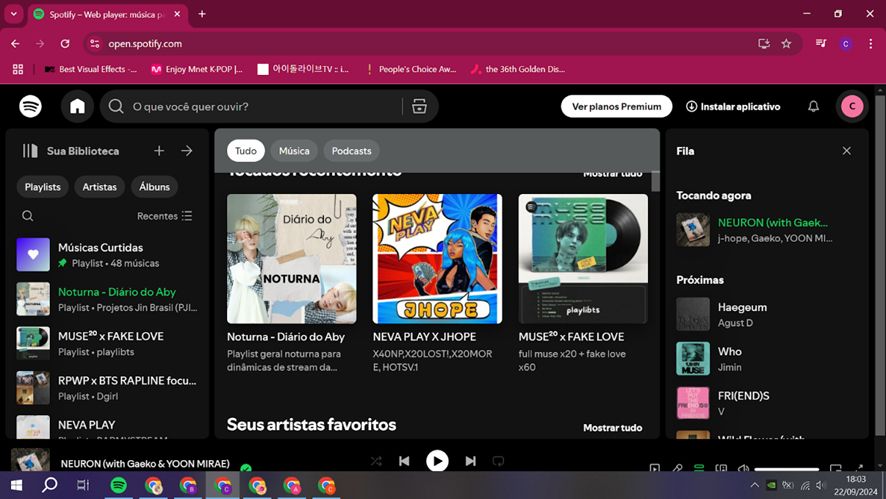This screenshot has height=499, width=886.
Task: Filter library by Playlists chip
Action: click(x=42, y=187)
